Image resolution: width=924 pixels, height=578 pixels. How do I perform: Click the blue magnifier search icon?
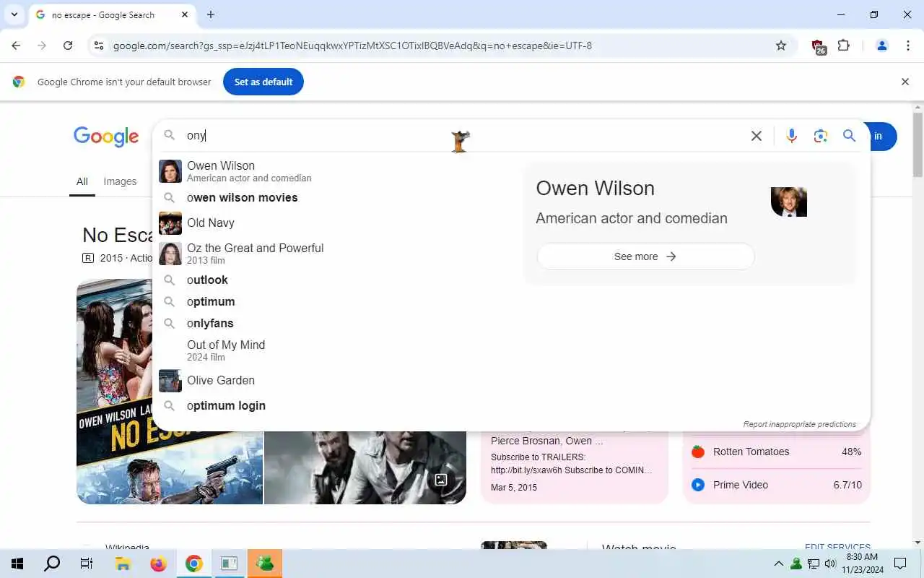[850, 136]
